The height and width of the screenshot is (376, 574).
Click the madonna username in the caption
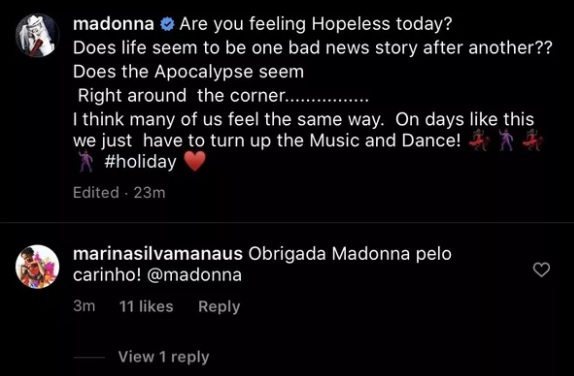pos(113,24)
